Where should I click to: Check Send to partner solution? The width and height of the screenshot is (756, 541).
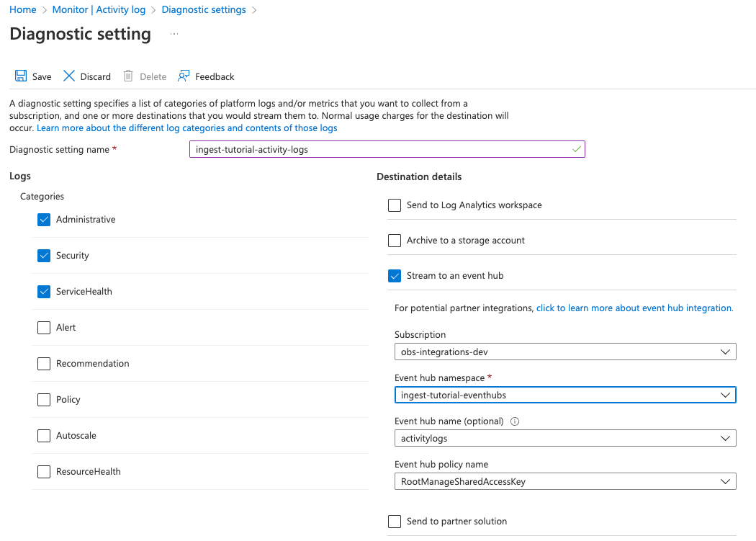tap(395, 521)
